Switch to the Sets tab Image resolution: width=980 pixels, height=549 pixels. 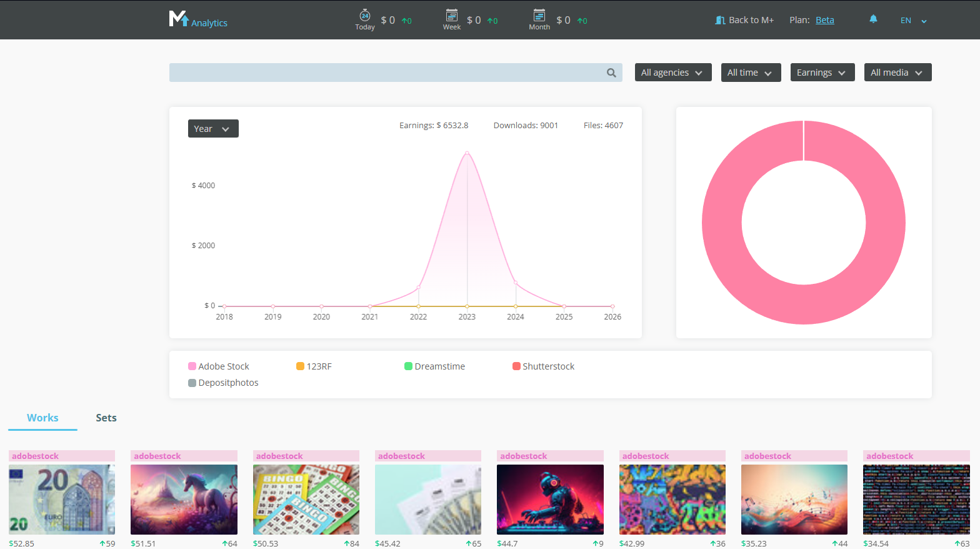click(106, 418)
